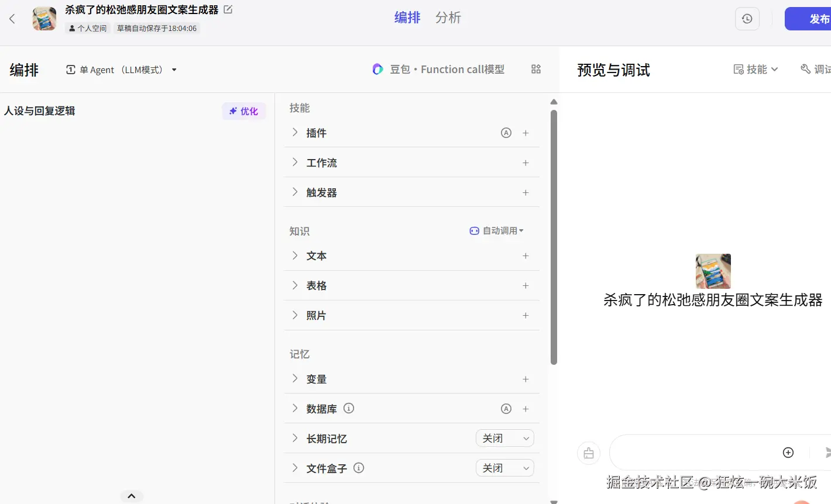
Task: Click the clear-chat broom icon
Action: (x=589, y=453)
